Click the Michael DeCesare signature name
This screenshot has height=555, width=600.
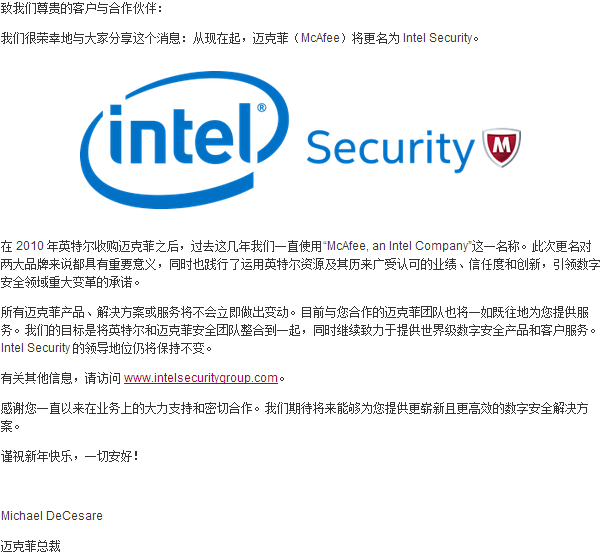52,516
